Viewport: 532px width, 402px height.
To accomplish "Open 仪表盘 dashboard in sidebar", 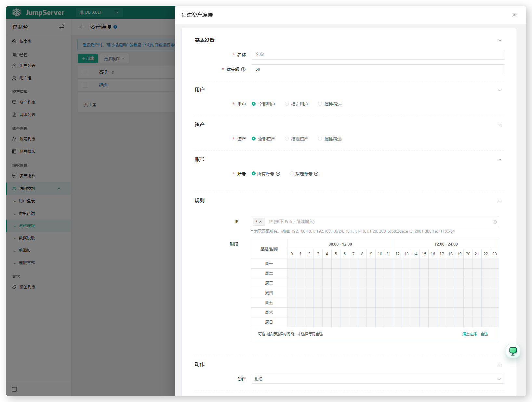I will tap(38, 41).
